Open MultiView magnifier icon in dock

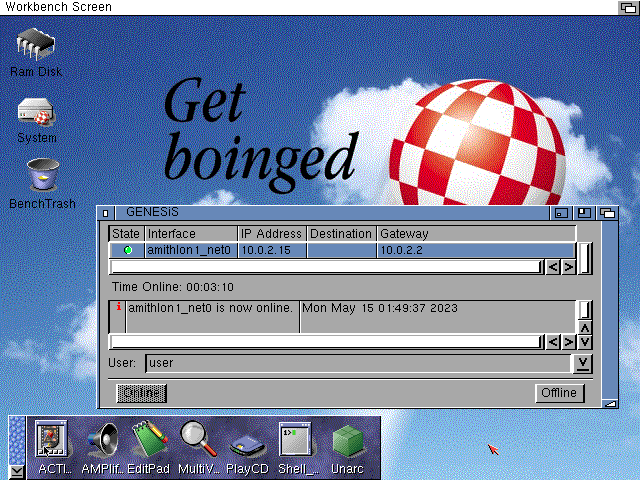pos(199,439)
